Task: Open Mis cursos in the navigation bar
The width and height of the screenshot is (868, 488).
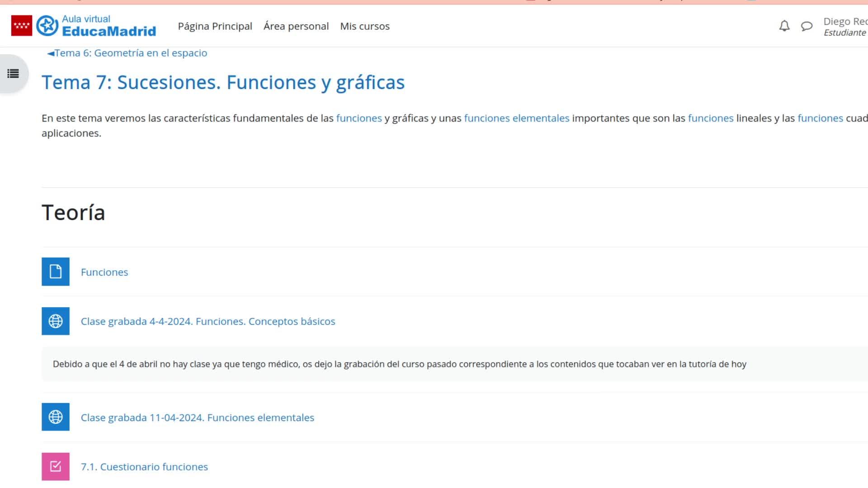Action: coord(365,26)
